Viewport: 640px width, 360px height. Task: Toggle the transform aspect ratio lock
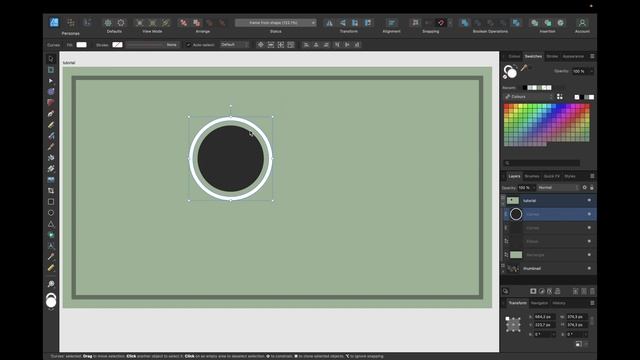[591, 320]
